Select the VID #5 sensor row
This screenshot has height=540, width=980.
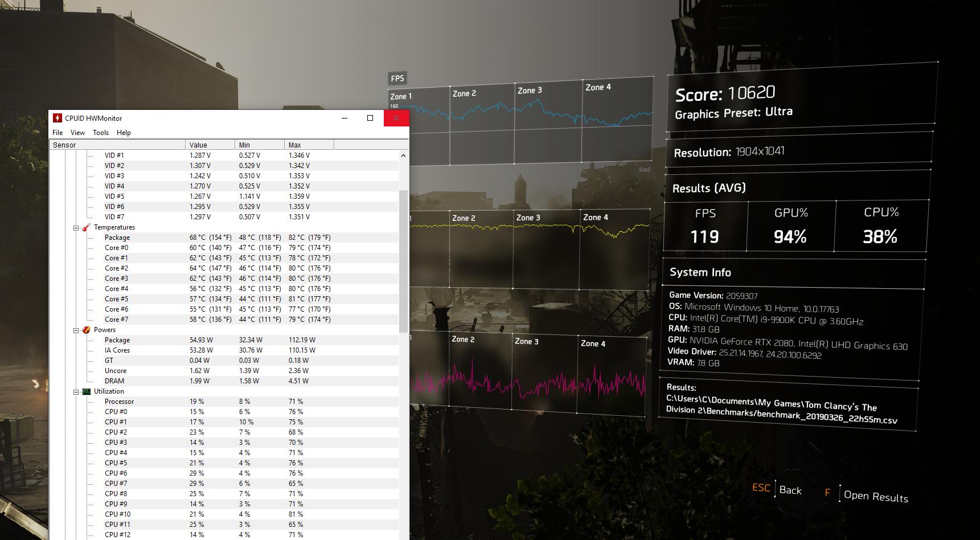[224, 197]
